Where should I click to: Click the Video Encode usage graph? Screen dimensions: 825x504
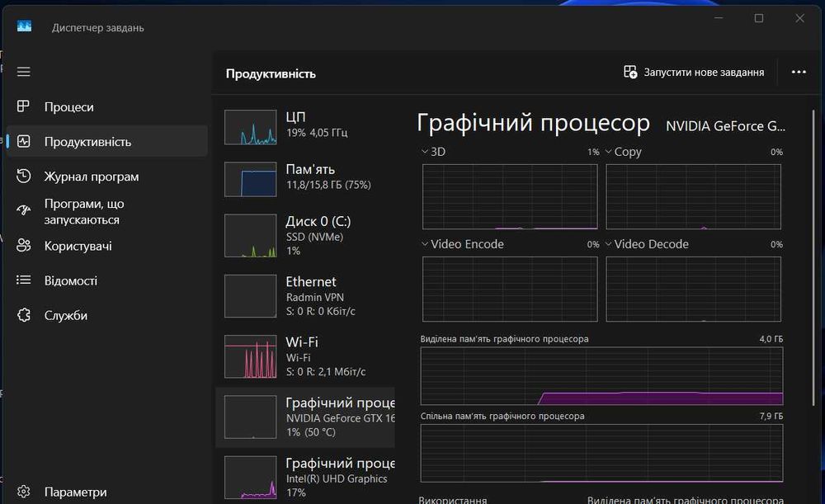pos(510,289)
